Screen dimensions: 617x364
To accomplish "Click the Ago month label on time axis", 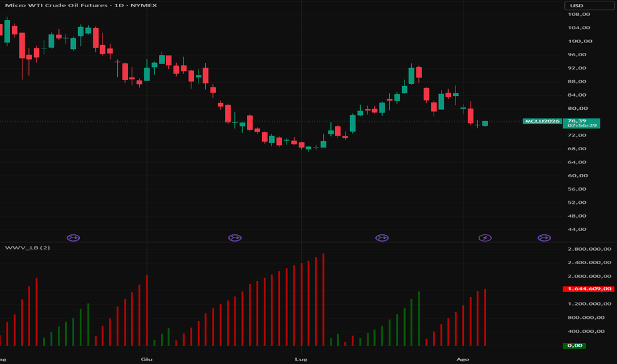I will (463, 359).
